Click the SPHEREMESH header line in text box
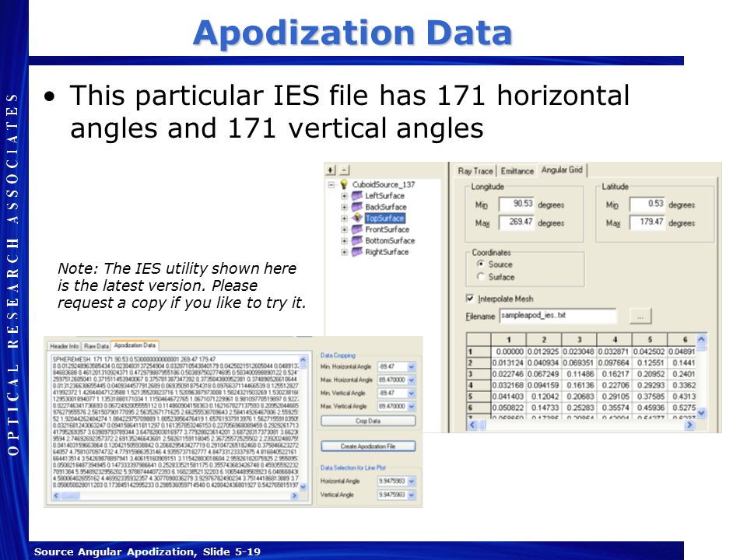747x560 pixels. [134, 359]
